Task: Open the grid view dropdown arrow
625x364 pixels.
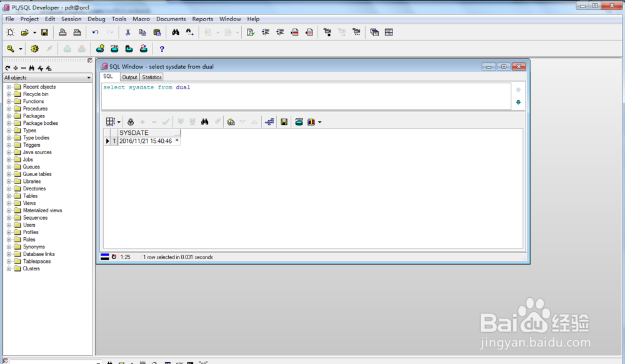Action: coord(119,122)
